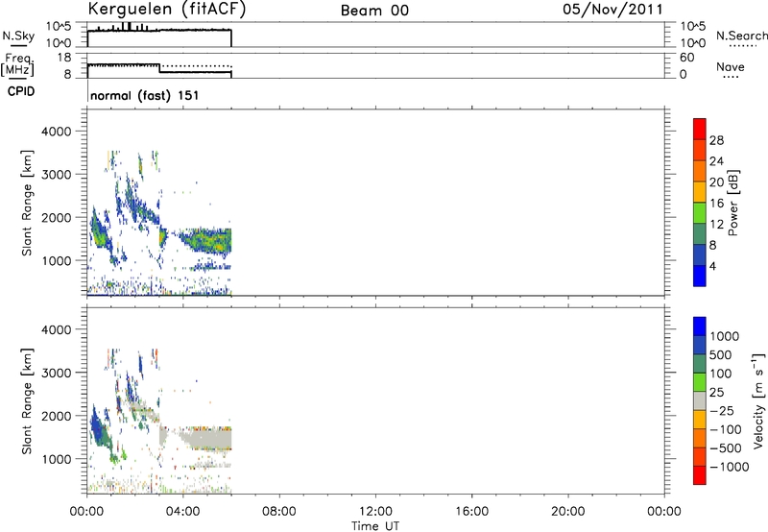
Task: Click the 'N.Sky' axis label
Action: point(18,36)
